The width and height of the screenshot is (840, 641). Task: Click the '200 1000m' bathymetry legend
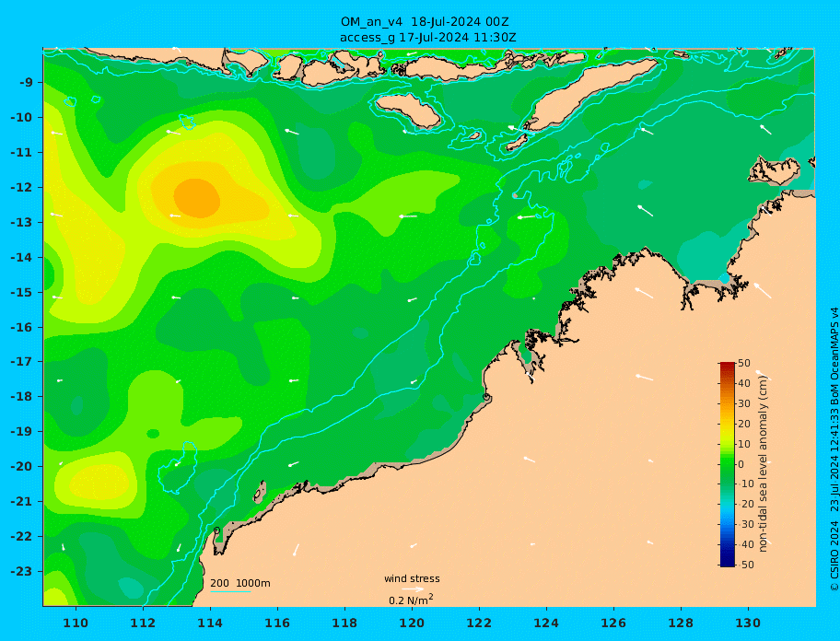coord(240,583)
